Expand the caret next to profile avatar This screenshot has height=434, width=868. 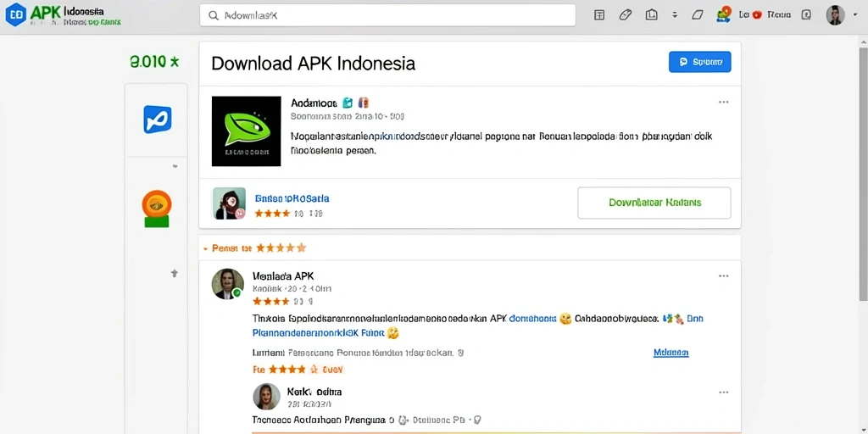pos(856,15)
